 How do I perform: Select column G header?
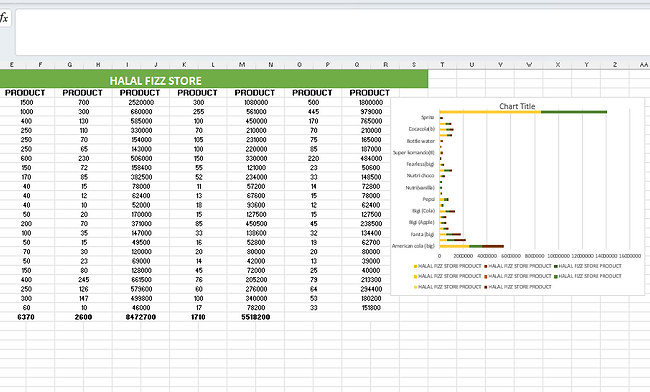pos(69,65)
